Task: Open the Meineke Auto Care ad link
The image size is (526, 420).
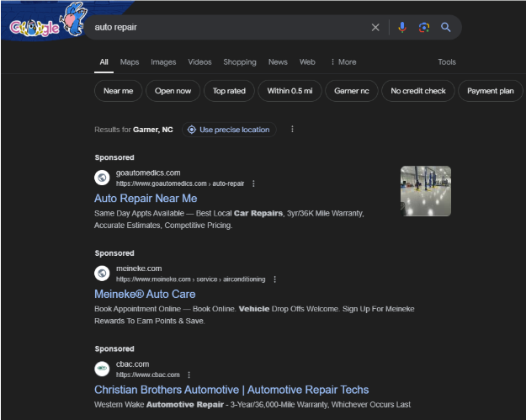Action: (x=145, y=294)
